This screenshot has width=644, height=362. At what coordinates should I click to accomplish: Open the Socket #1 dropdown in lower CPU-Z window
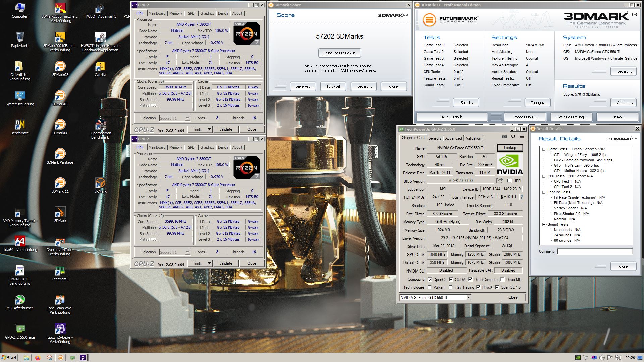point(175,252)
